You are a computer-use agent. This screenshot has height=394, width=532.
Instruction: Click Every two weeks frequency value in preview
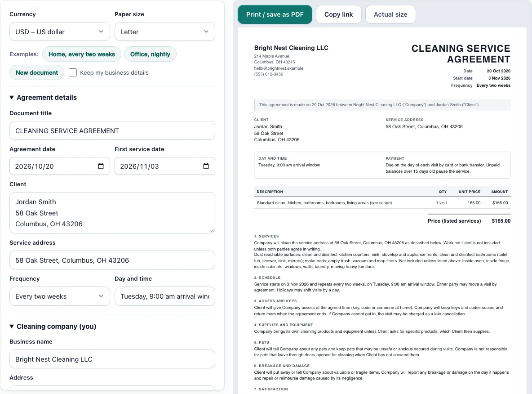click(x=493, y=85)
